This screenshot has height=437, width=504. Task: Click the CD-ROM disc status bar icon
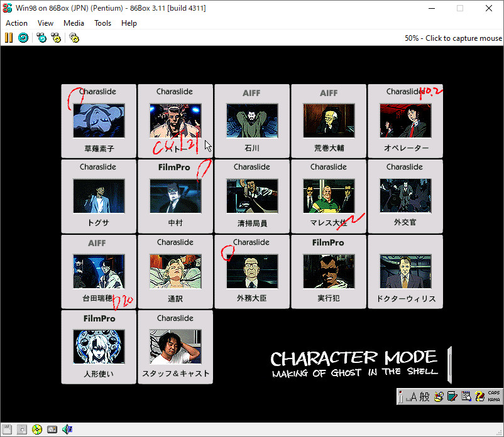pyautogui.click(x=37, y=429)
